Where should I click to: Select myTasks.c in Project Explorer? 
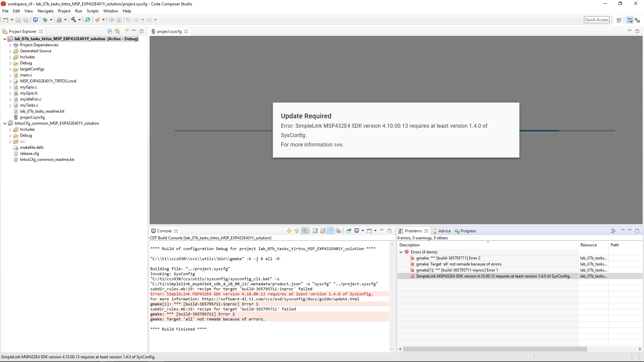point(29,105)
